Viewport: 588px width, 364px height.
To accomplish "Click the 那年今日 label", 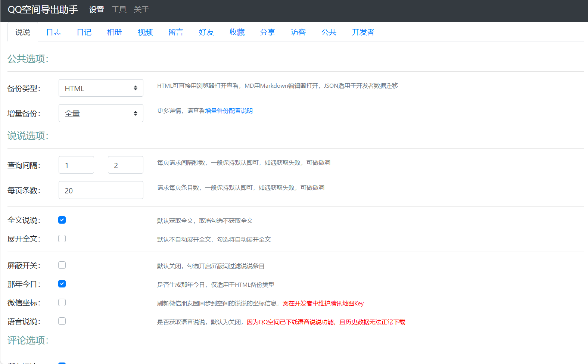I will click(24, 284).
